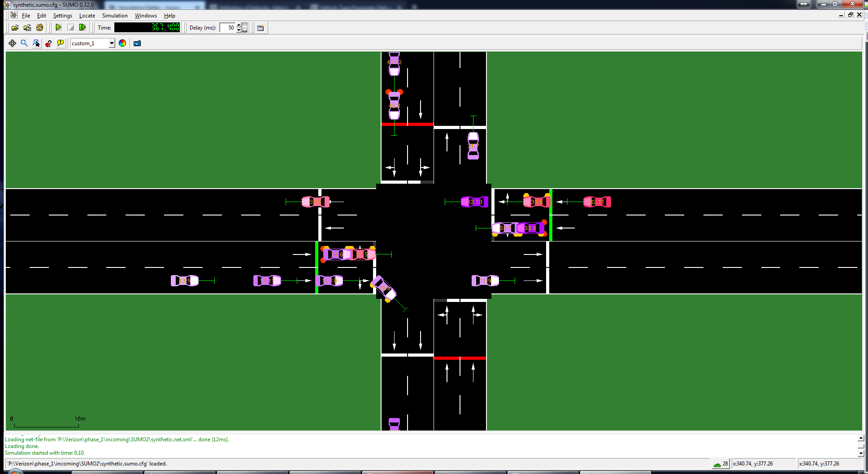
Task: Click the red question mark locate icon
Action: (48, 43)
